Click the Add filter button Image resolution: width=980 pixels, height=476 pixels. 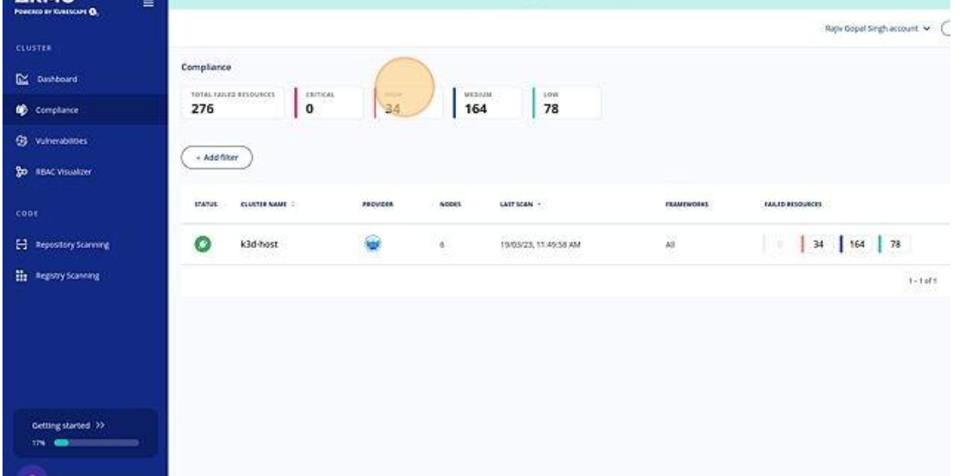[216, 158]
